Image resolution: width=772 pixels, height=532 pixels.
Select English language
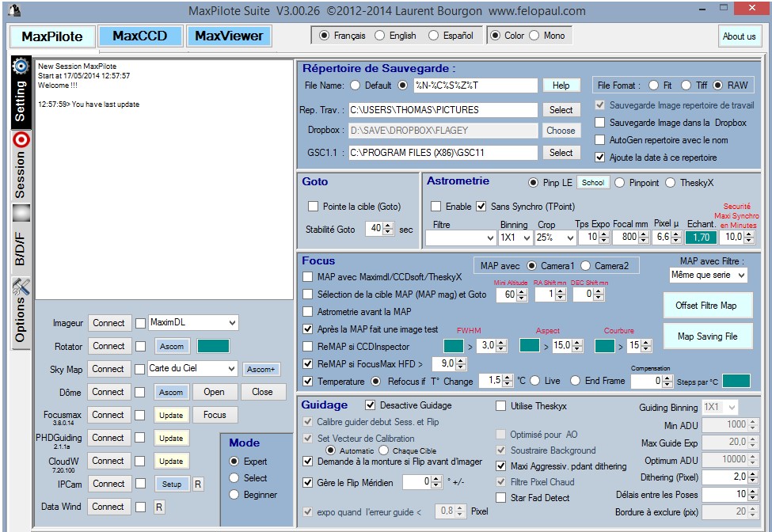tap(395, 36)
